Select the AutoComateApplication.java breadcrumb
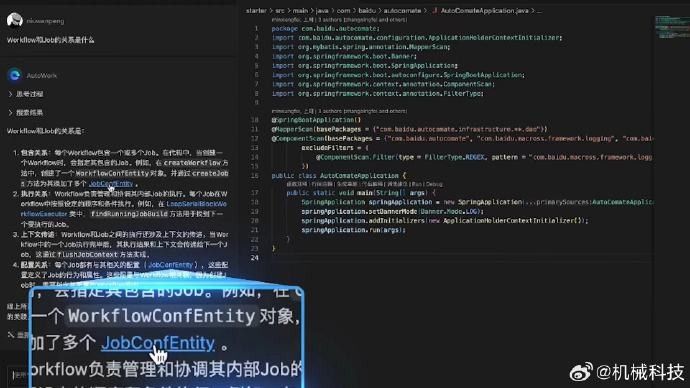 484,11
